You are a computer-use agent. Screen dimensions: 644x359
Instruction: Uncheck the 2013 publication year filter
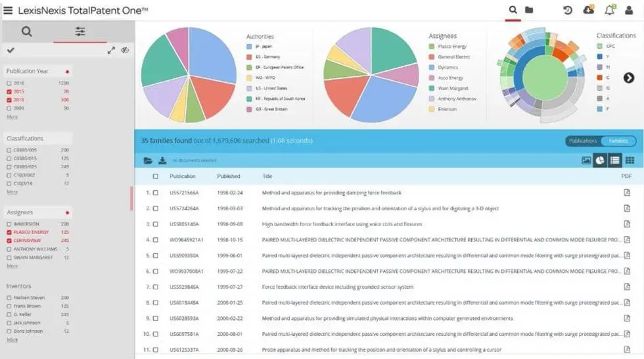coord(9,100)
